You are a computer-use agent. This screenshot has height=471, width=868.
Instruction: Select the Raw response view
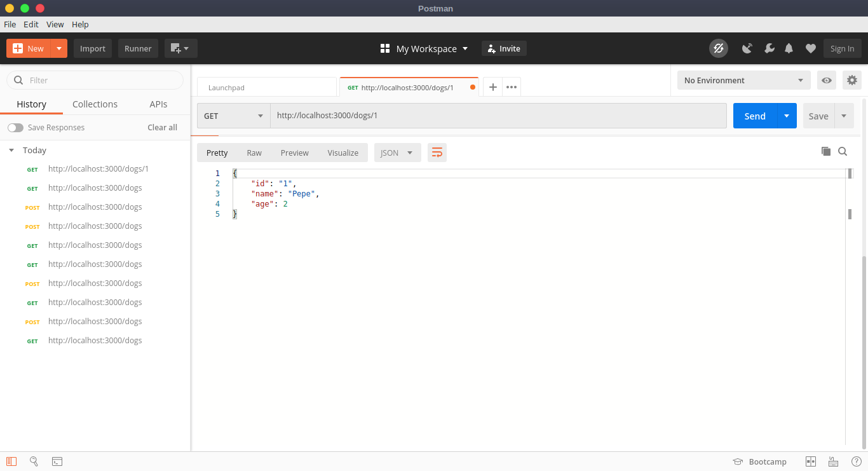254,153
